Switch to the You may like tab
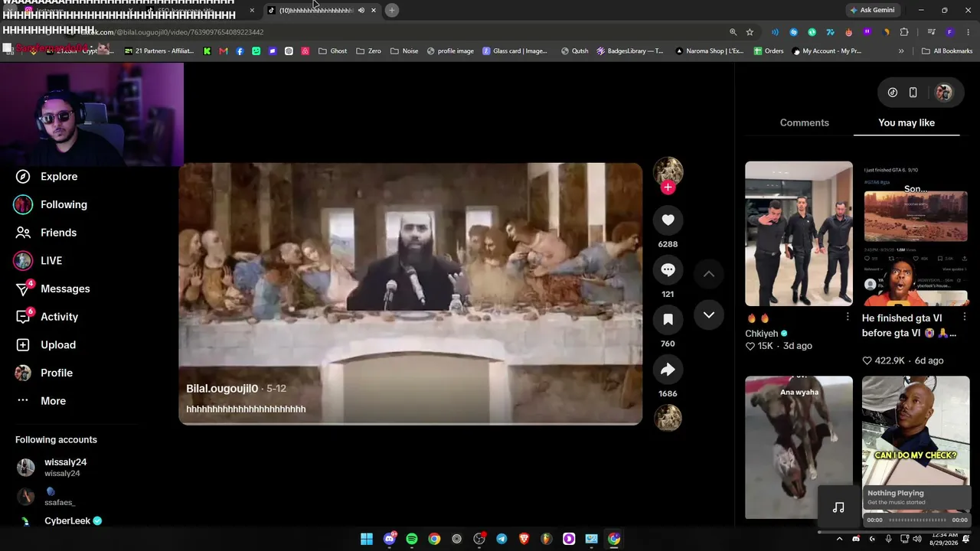The height and width of the screenshot is (551, 980). (x=906, y=122)
